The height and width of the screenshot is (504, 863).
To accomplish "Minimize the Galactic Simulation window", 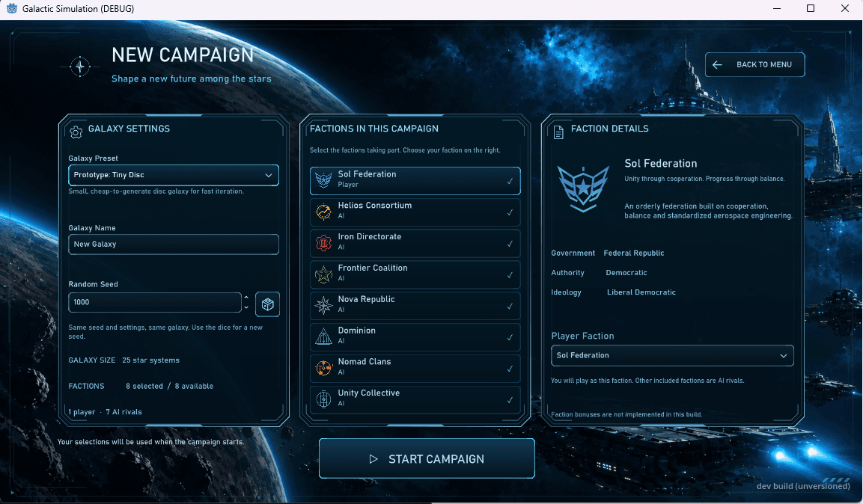I will point(777,8).
